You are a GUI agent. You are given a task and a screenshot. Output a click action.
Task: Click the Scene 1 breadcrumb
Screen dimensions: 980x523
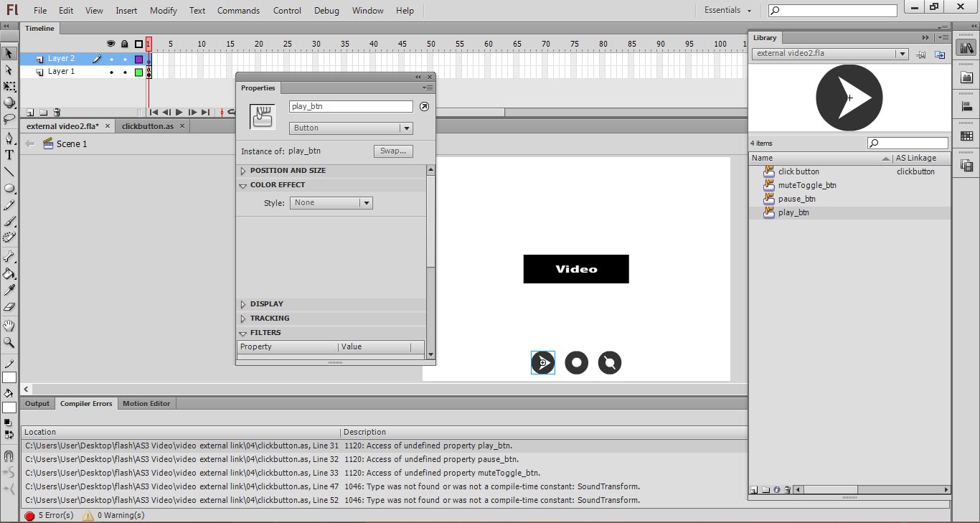tap(65, 144)
